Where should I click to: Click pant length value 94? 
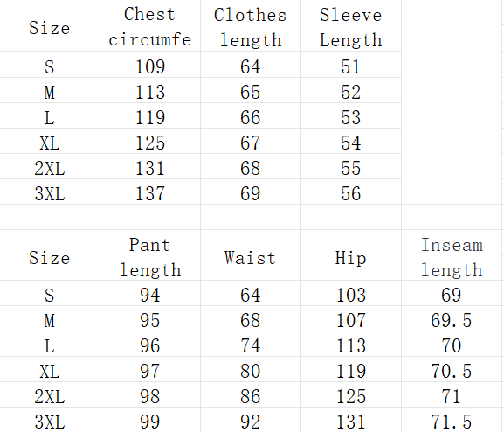coord(150,293)
